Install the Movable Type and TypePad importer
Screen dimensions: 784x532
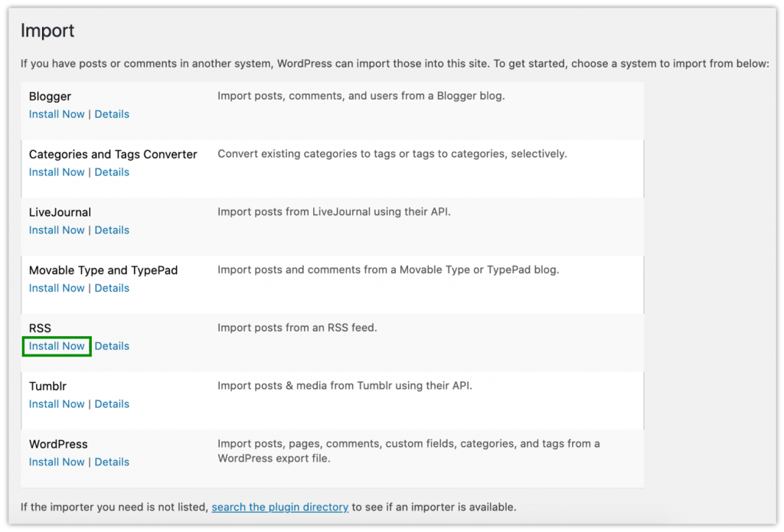(57, 288)
